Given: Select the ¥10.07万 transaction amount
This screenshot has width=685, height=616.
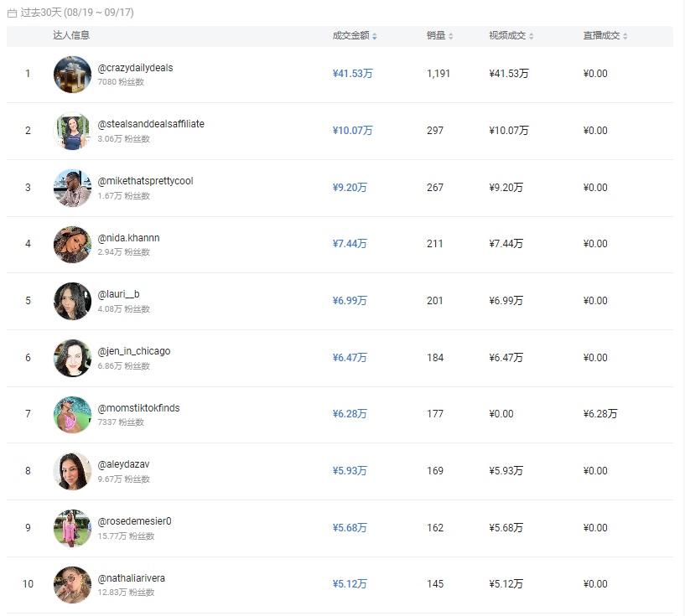Looking at the screenshot, I should [352, 131].
